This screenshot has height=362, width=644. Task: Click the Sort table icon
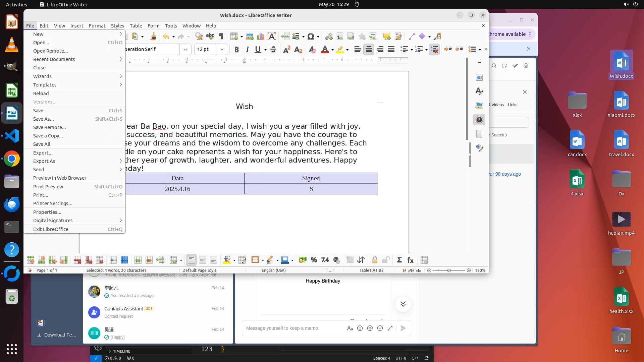click(361, 260)
